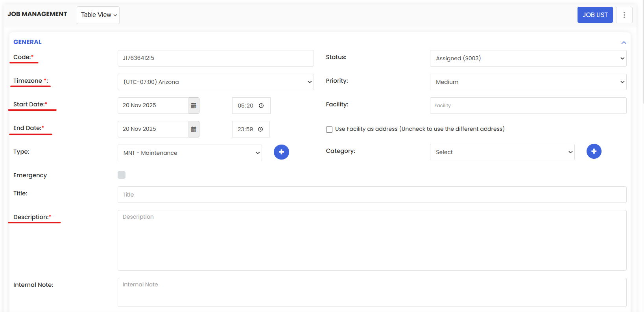Check Use Facility as address box

coord(329,130)
